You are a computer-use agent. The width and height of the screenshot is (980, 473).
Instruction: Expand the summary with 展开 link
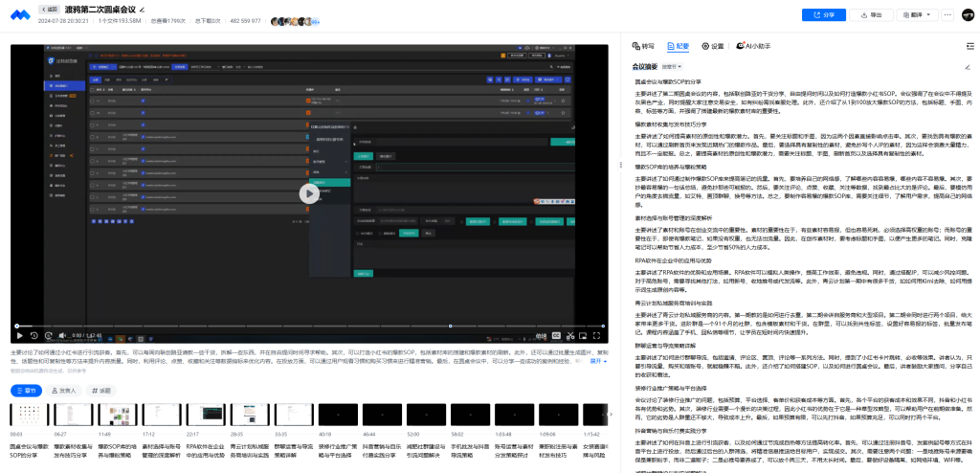coord(597,361)
